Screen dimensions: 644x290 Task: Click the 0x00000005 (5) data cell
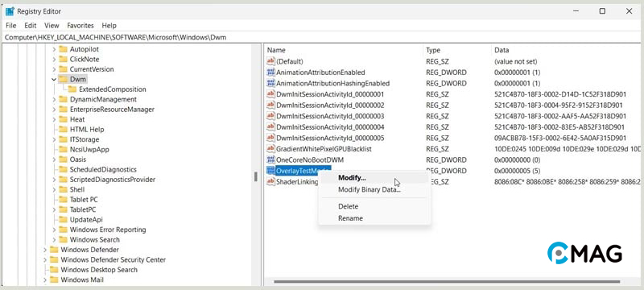(x=517, y=171)
